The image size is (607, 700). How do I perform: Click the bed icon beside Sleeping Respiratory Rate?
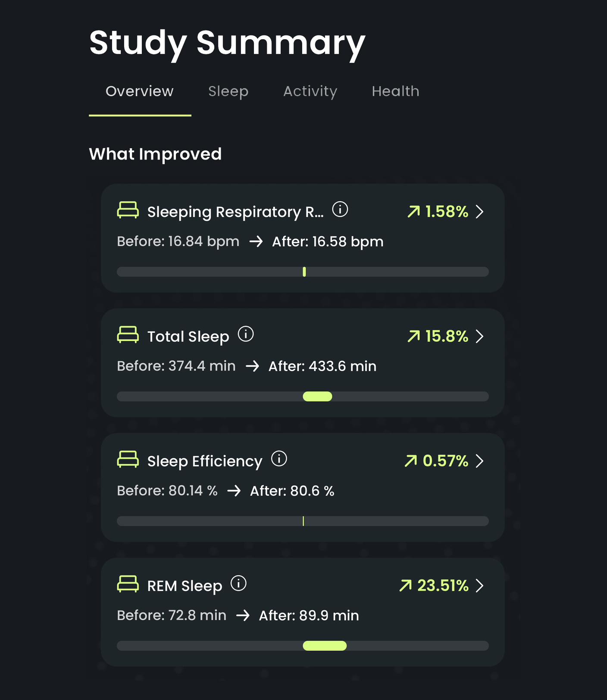coord(127,211)
